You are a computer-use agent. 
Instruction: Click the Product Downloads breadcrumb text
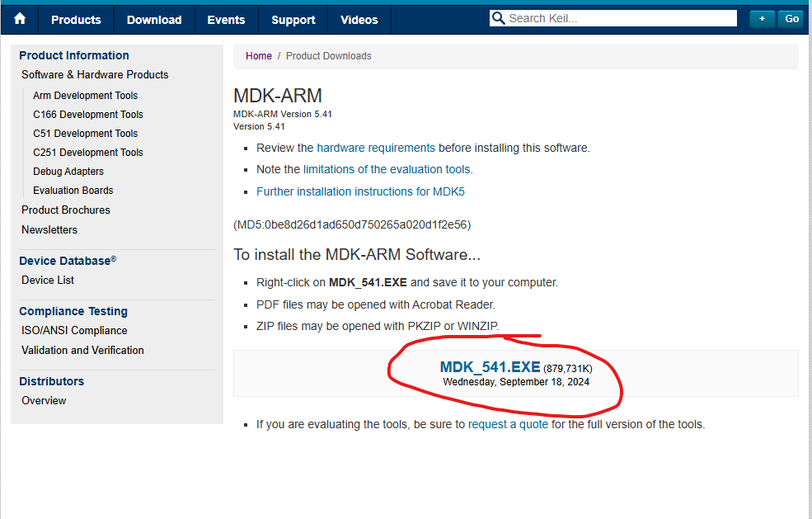329,56
